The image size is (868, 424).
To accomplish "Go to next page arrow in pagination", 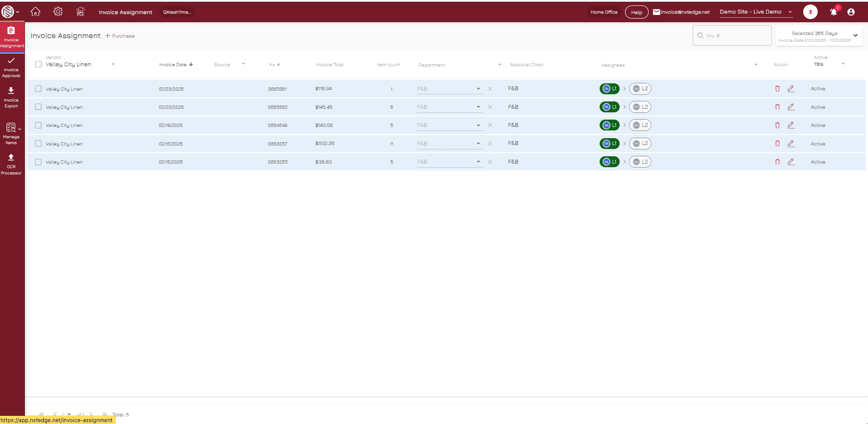I will pyautogui.click(x=91, y=414).
